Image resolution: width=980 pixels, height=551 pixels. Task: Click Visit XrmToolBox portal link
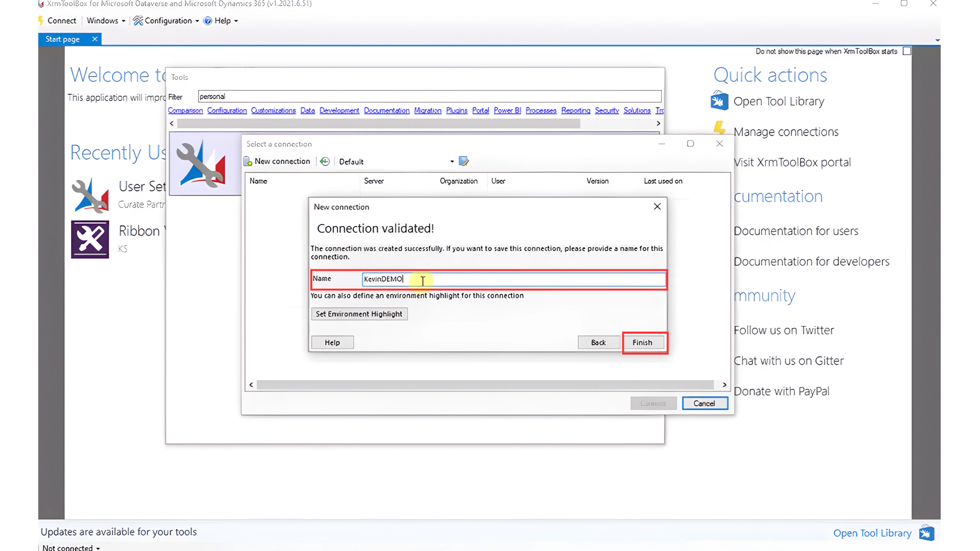tap(792, 162)
